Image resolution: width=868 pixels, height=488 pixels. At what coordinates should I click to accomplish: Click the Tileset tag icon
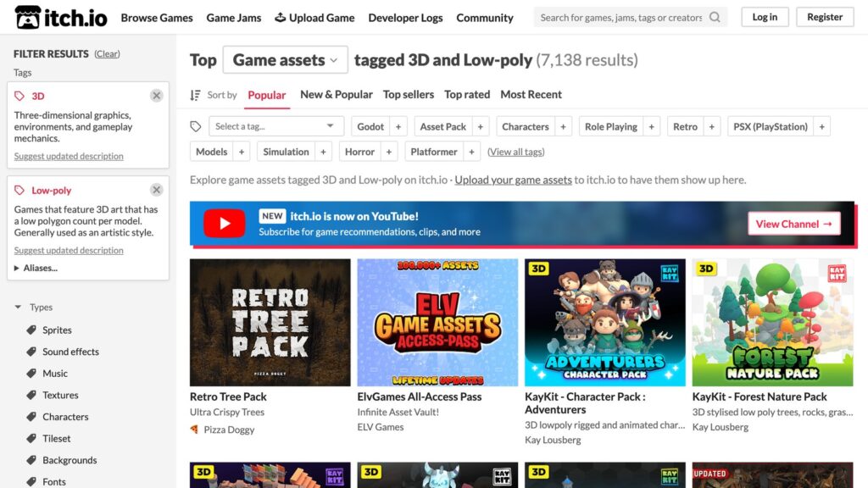[31, 438]
